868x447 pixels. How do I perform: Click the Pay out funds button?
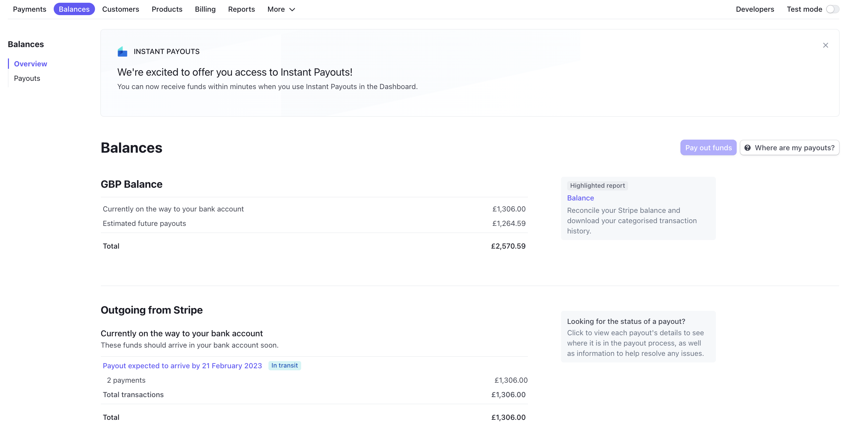click(708, 148)
